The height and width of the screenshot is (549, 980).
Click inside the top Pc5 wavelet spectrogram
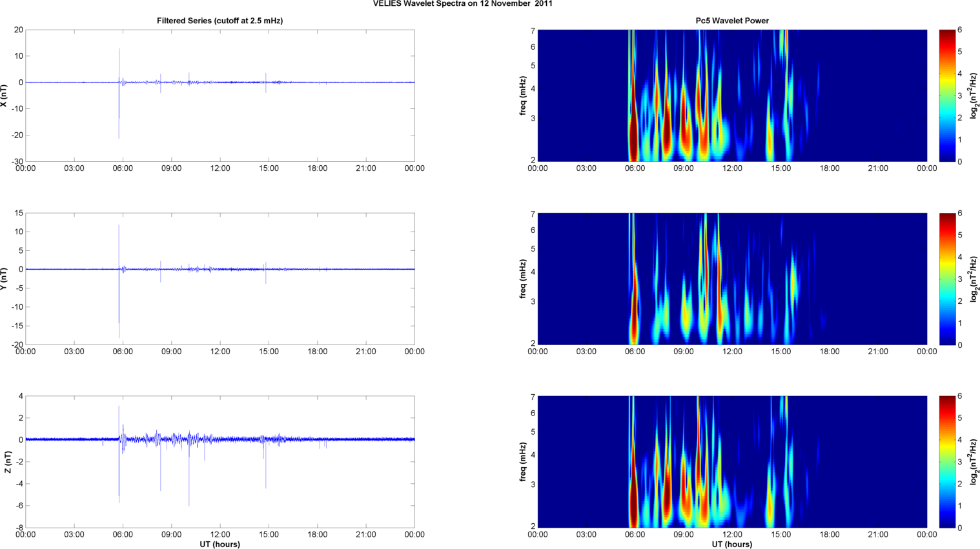click(732, 95)
